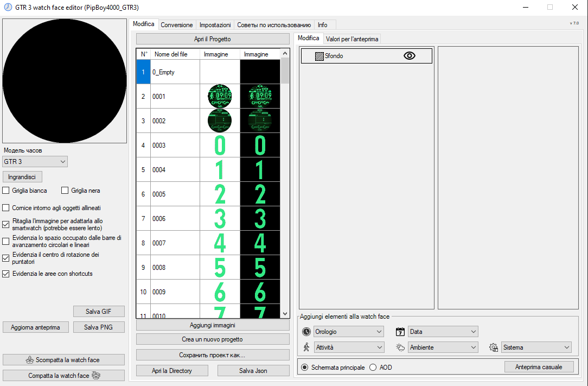588x386 pixels.
Task: Select thumbnail of 0001 on white background
Action: [x=220, y=96]
